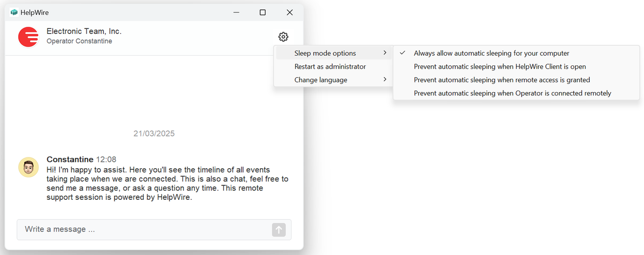Open Sleep mode options submenu
Image resolution: width=644 pixels, height=255 pixels.
point(333,53)
